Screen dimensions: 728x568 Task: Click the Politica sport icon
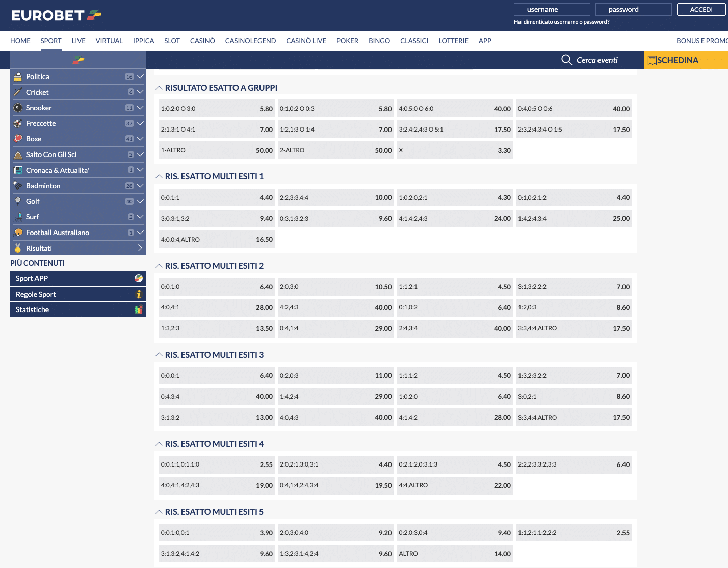[18, 76]
